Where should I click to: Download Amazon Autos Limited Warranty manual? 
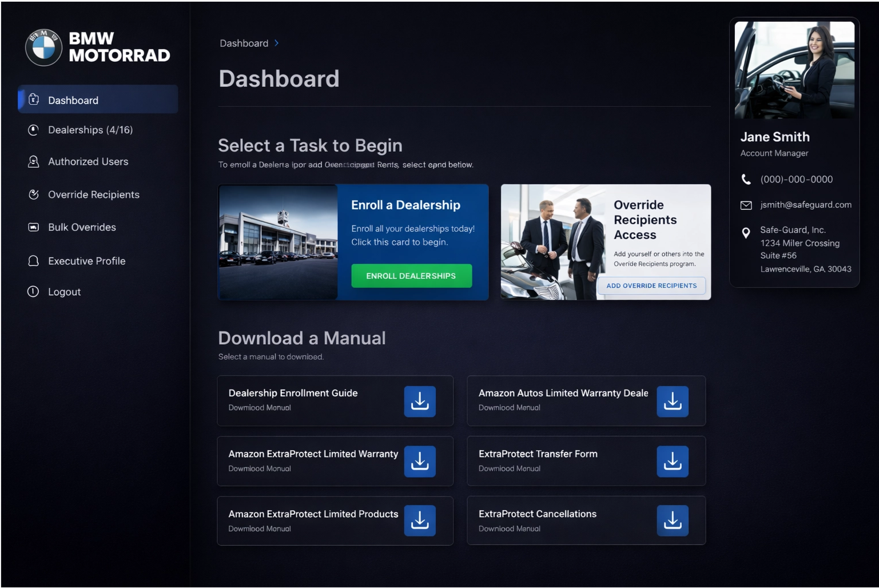tap(672, 401)
